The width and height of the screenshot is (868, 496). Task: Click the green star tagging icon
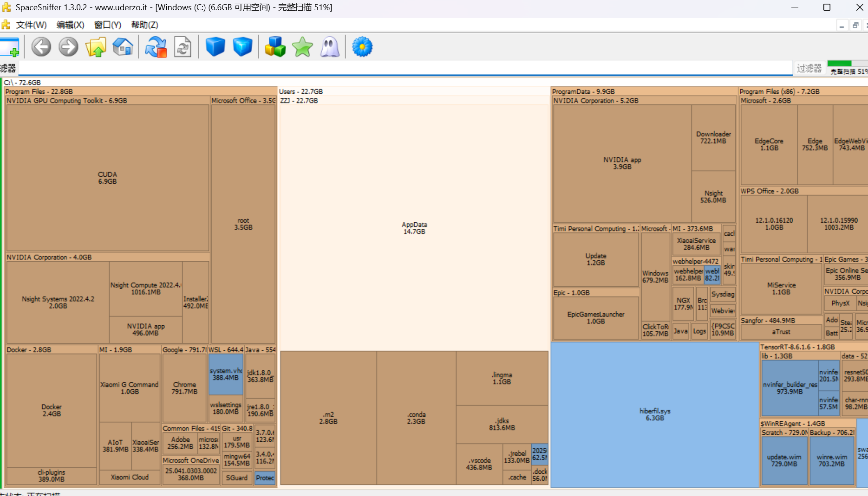[302, 47]
